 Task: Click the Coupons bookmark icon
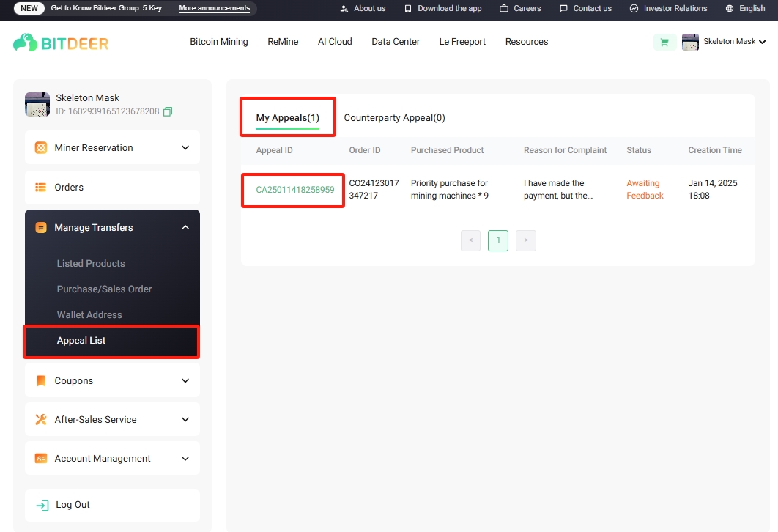coord(41,380)
